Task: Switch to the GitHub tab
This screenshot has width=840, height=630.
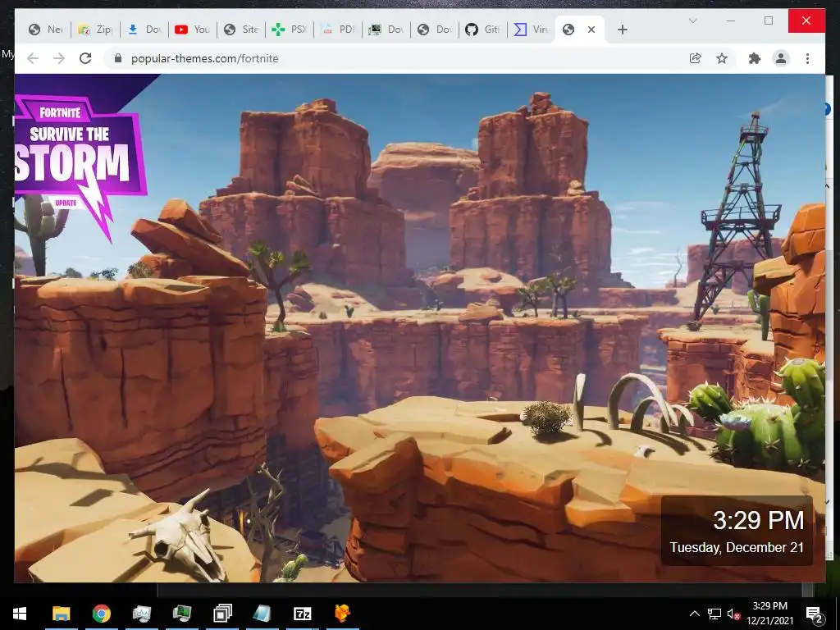Action: click(482, 30)
